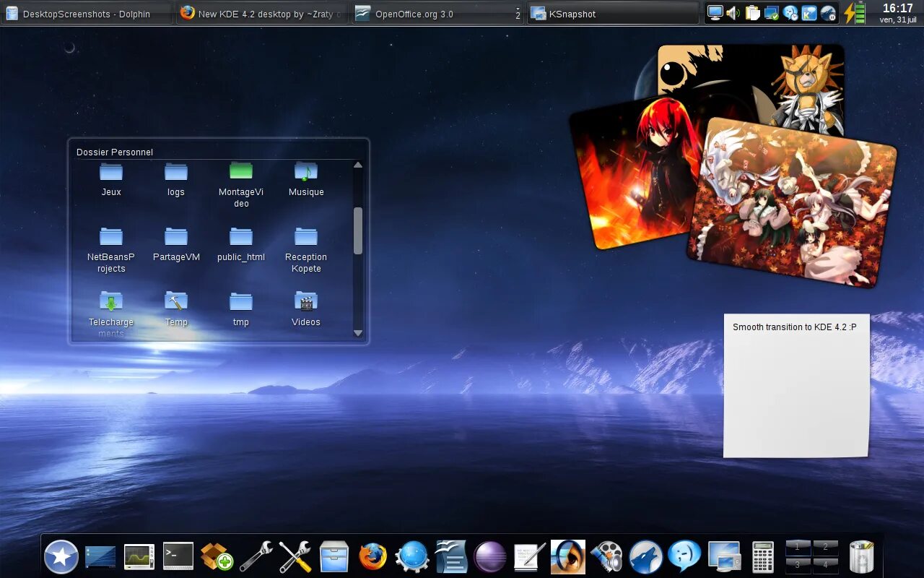Viewport: 924px width, 578px height.
Task: Click the network connection tray icon with green check
Action: coord(772,12)
